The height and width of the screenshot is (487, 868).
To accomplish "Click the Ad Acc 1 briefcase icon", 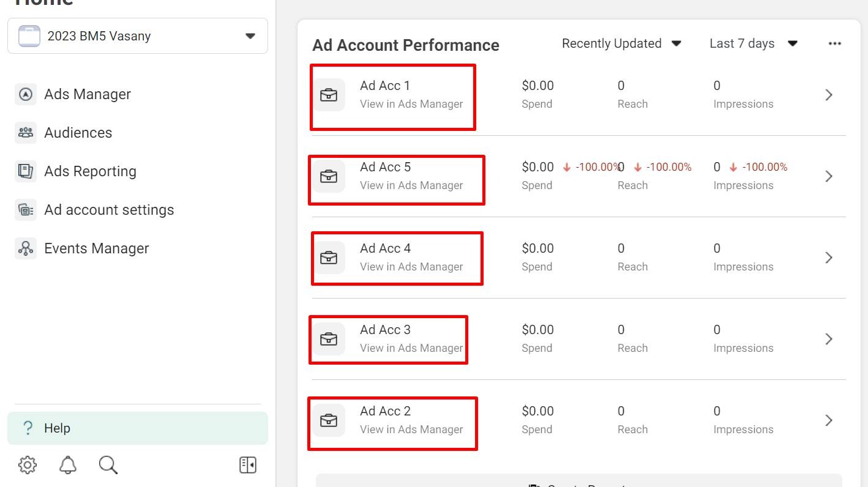I will [329, 95].
